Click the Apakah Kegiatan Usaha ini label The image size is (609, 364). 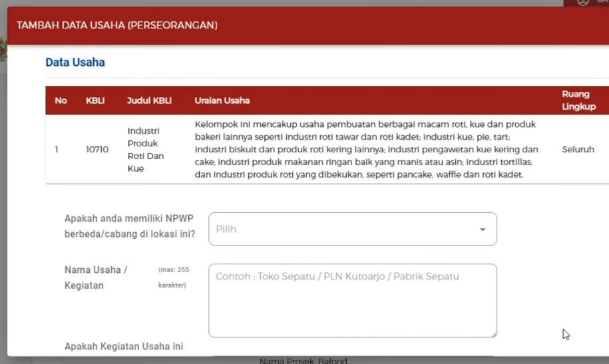(x=124, y=346)
